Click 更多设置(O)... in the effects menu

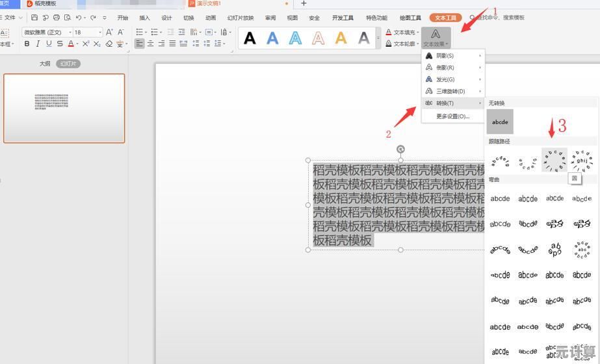(452, 116)
